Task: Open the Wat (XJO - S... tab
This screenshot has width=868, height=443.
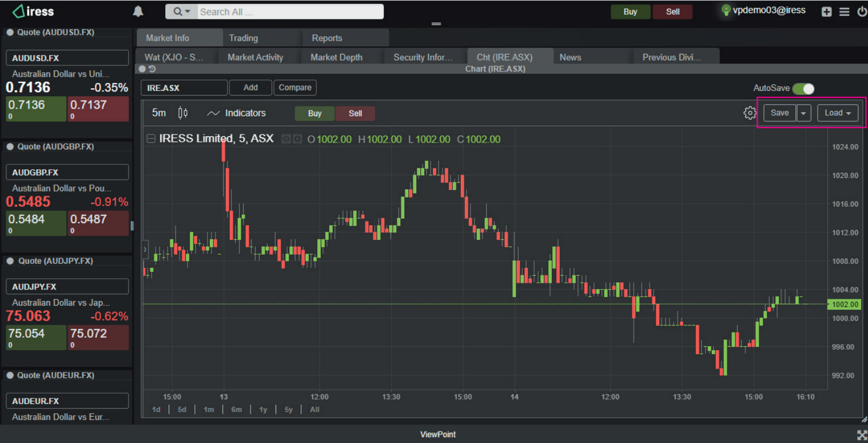Action: (x=177, y=57)
